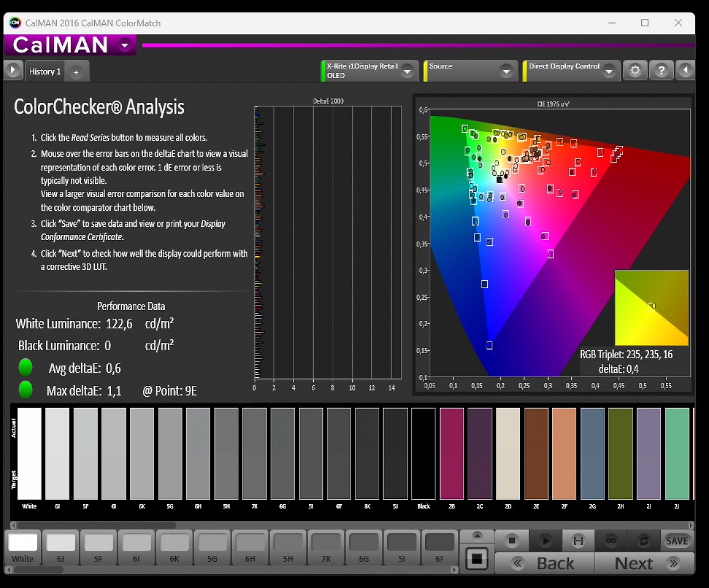This screenshot has height=588, width=709.
Task: Click the single read bracket icon
Action: (578, 541)
